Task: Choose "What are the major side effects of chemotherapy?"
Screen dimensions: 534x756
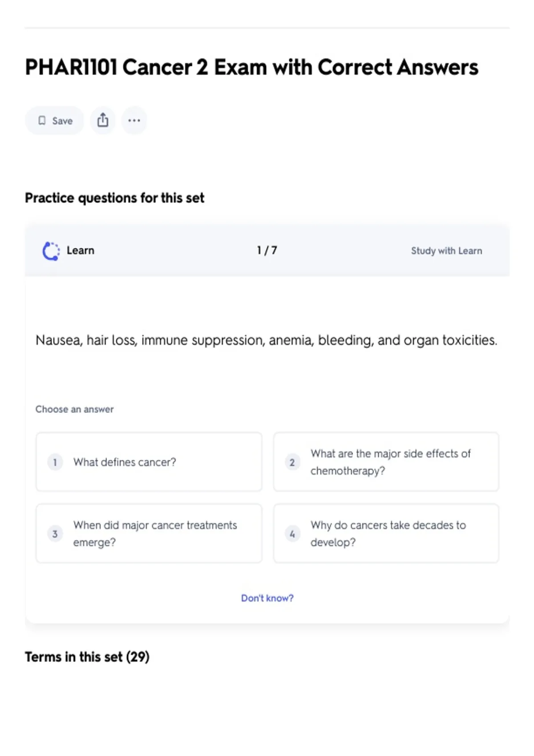Action: coord(386,462)
